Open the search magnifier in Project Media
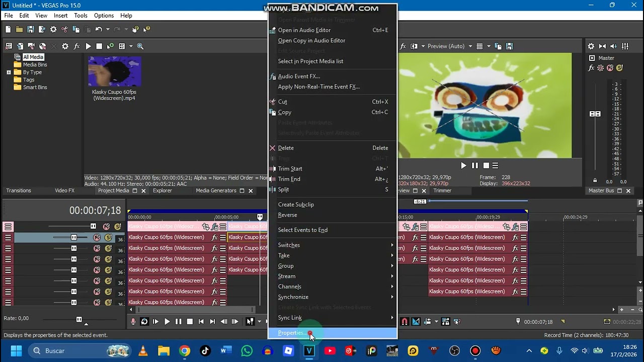644x362 pixels. coord(140,46)
